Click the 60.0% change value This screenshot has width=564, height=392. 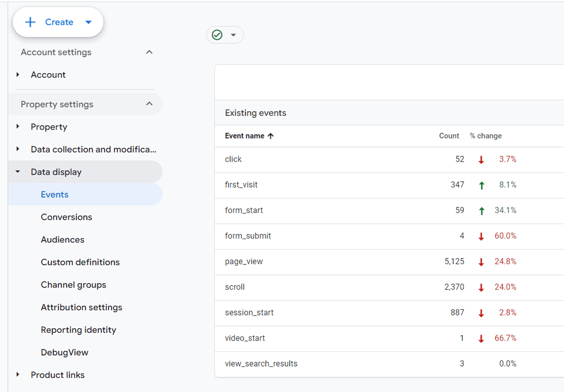tap(505, 236)
